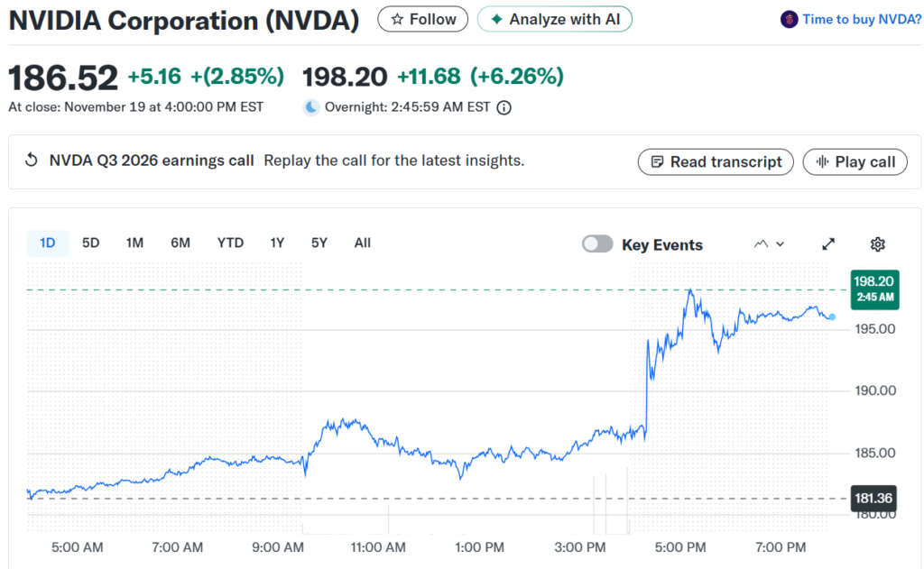Open Read transcript for earnings call
Viewport: 924px width, 569px height.
point(716,161)
